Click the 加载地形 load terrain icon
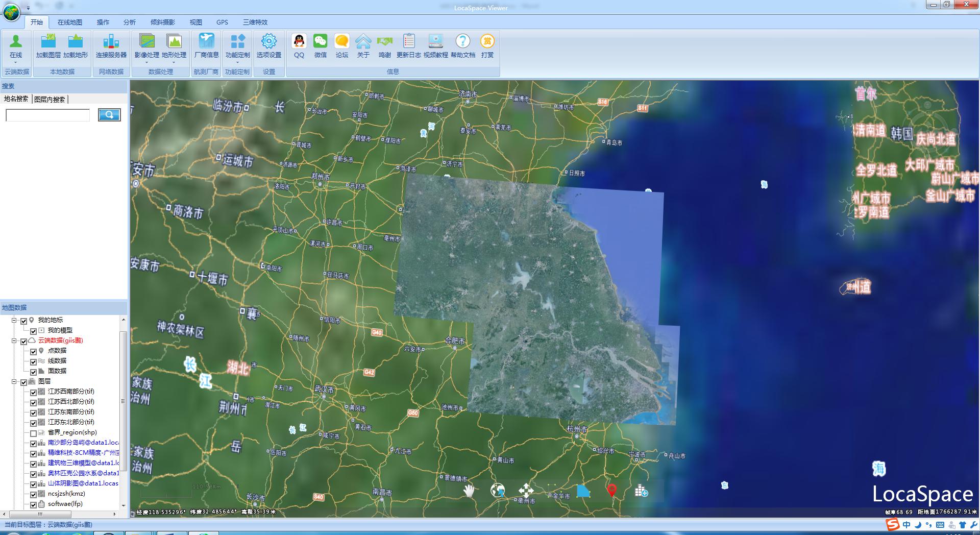 pyautogui.click(x=76, y=41)
